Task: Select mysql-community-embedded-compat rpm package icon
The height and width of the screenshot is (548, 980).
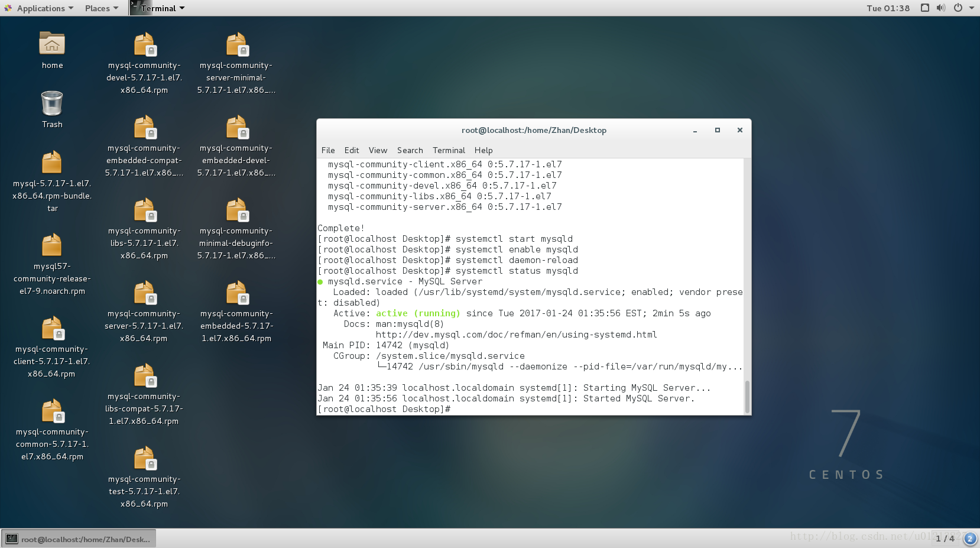Action: pos(144,127)
